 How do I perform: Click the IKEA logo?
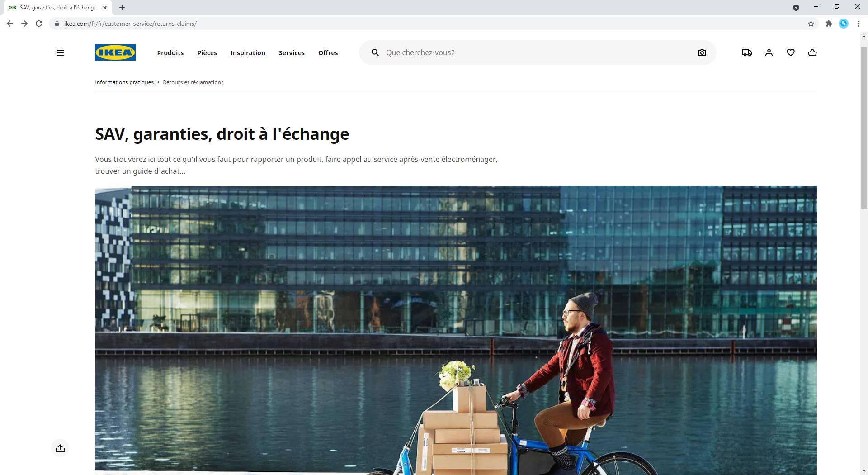(115, 52)
